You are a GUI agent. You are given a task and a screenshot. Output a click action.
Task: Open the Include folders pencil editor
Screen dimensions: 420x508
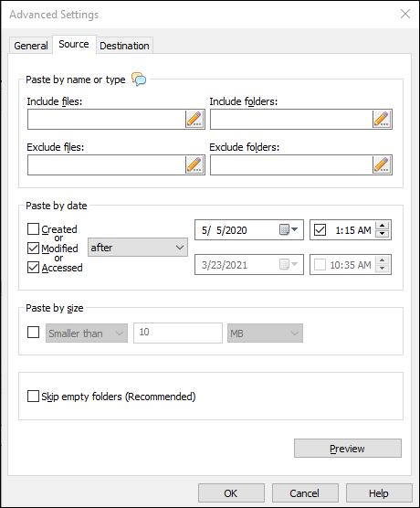(x=382, y=119)
